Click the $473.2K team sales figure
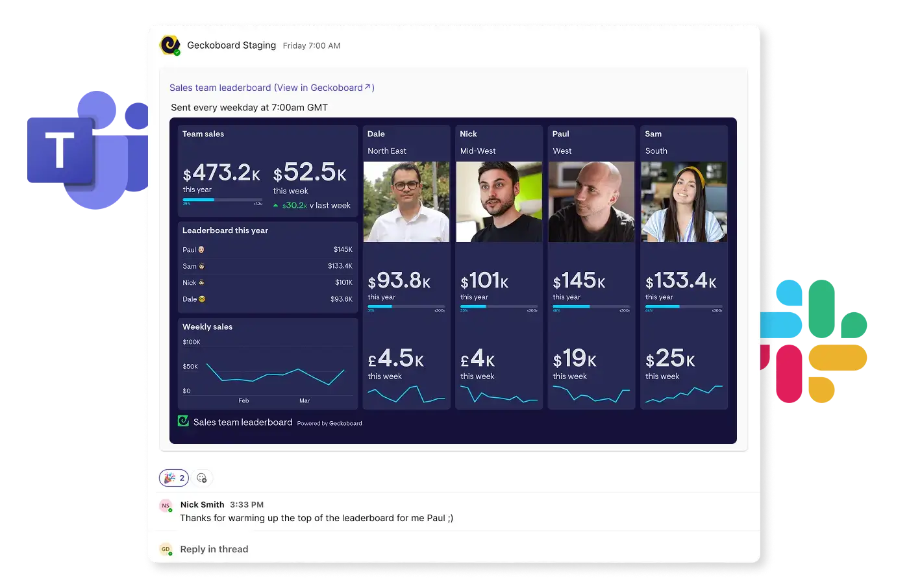The image size is (909, 588). pyautogui.click(x=221, y=173)
